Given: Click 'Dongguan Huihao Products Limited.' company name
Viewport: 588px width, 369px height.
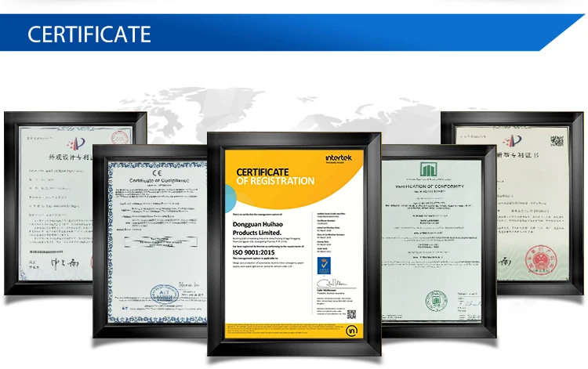Looking at the screenshot, I should point(258,228).
